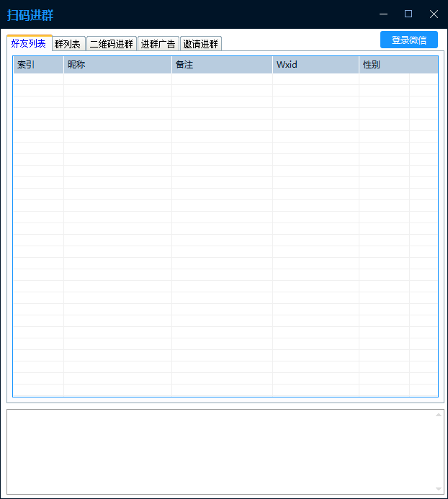Select the Wxid column header
The image size is (448, 499).
coord(315,65)
